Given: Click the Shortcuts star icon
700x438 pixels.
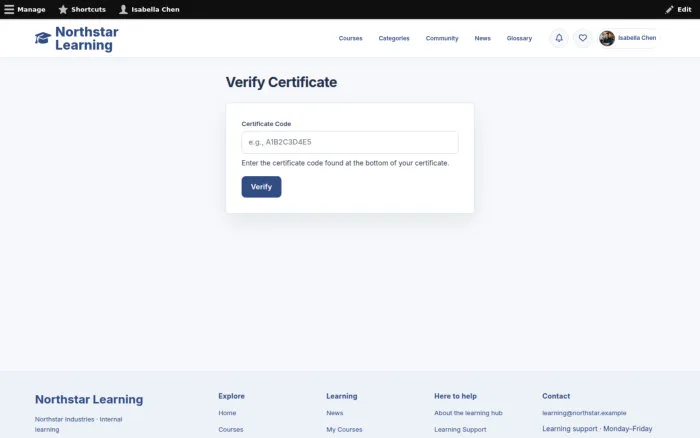Looking at the screenshot, I should 63,9.
